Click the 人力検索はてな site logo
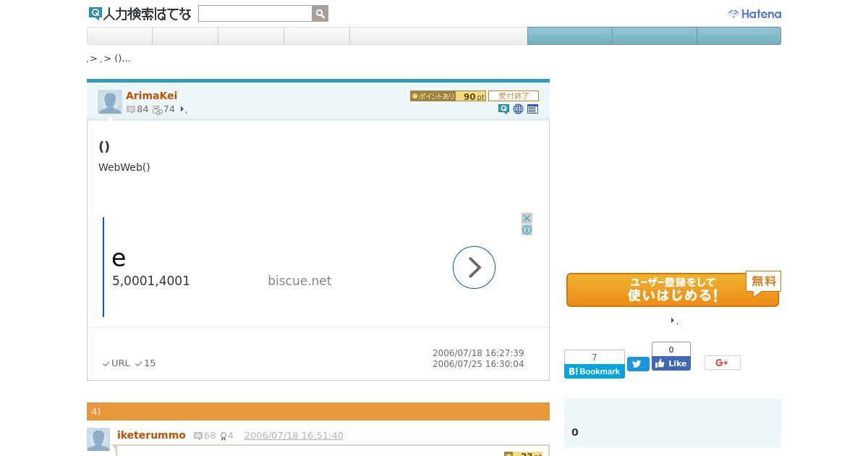Image resolution: width=868 pixels, height=456 pixels. [140, 14]
